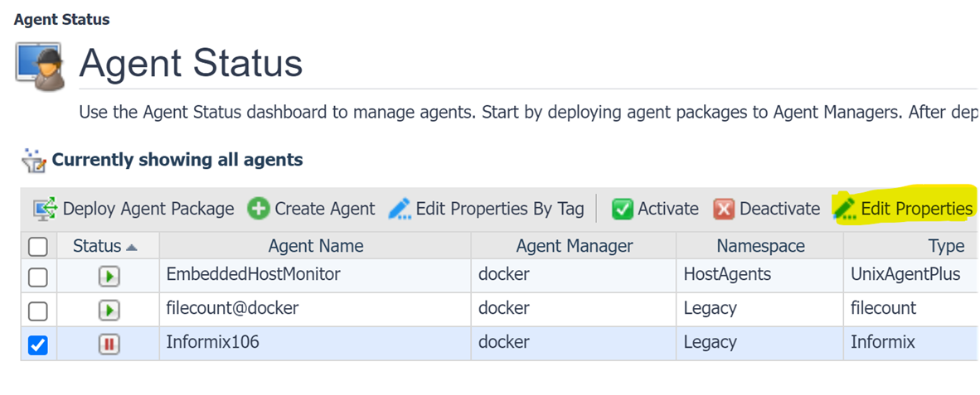This screenshot has width=980, height=395.
Task: Check the filecount@docker row checkbox
Action: tap(38, 311)
